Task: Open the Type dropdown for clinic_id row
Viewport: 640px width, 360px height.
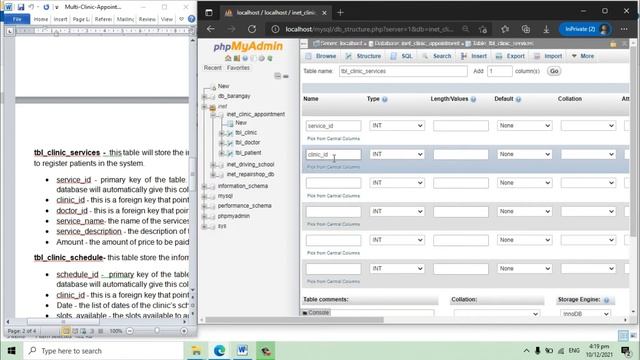Action: pyautogui.click(x=397, y=154)
